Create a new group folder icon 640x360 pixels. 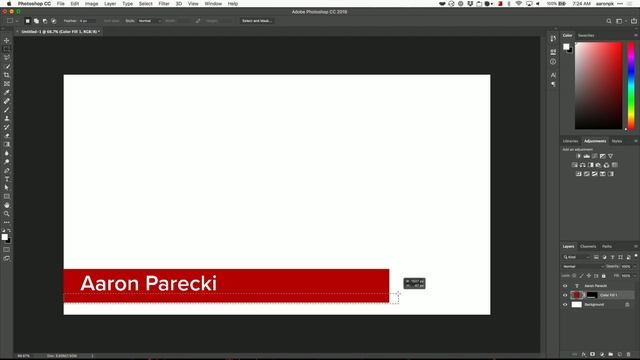pyautogui.click(x=611, y=354)
